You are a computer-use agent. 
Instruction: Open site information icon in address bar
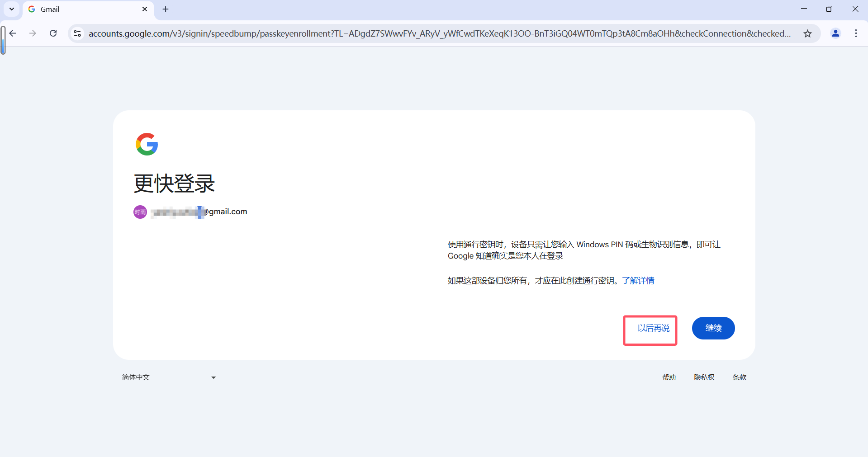(x=78, y=33)
